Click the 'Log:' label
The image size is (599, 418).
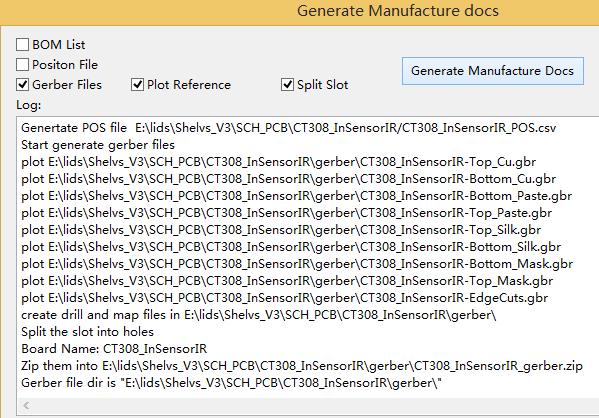click(x=29, y=105)
